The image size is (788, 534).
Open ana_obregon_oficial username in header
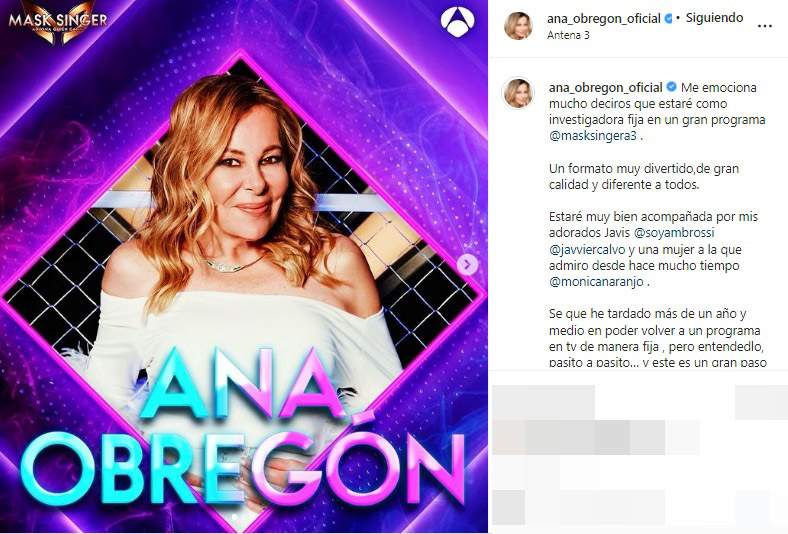pyautogui.click(x=604, y=19)
